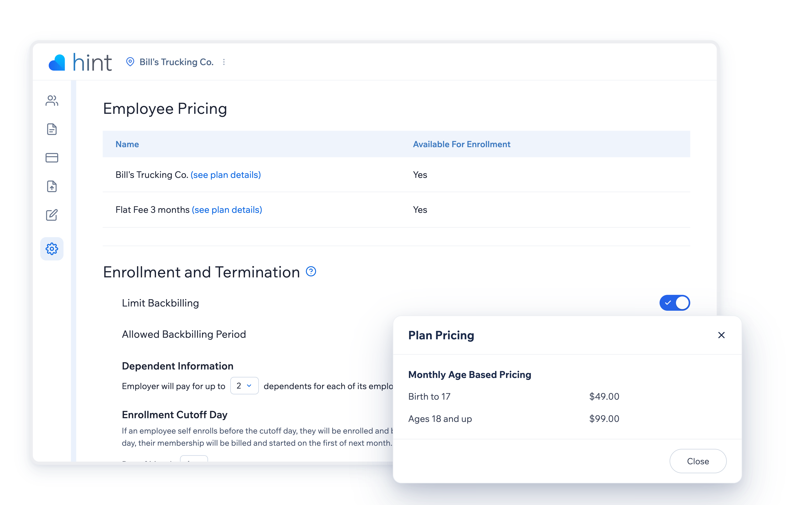Open the members people icon in sidebar

coord(52,101)
